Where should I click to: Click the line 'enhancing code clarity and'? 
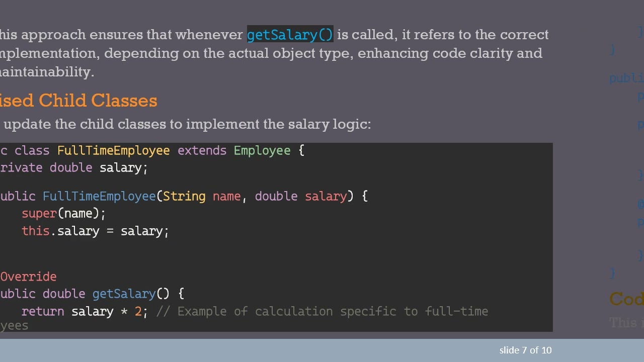coord(450,53)
